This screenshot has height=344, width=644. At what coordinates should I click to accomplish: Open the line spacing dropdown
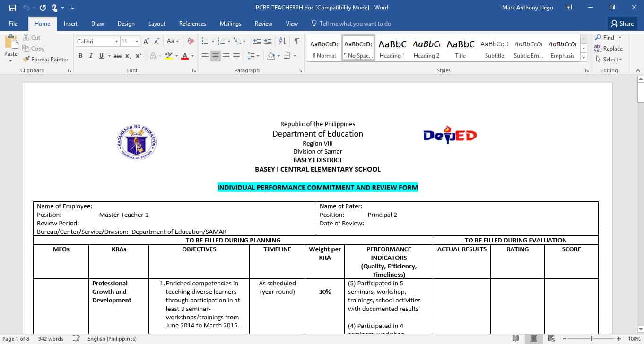(x=253, y=56)
